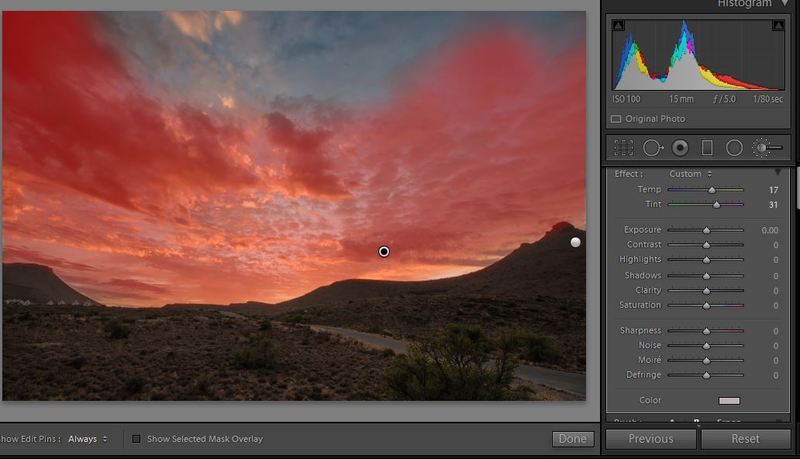Collapse the Effect sliders section triangle
Viewport: 800px width, 459px height.
point(778,172)
